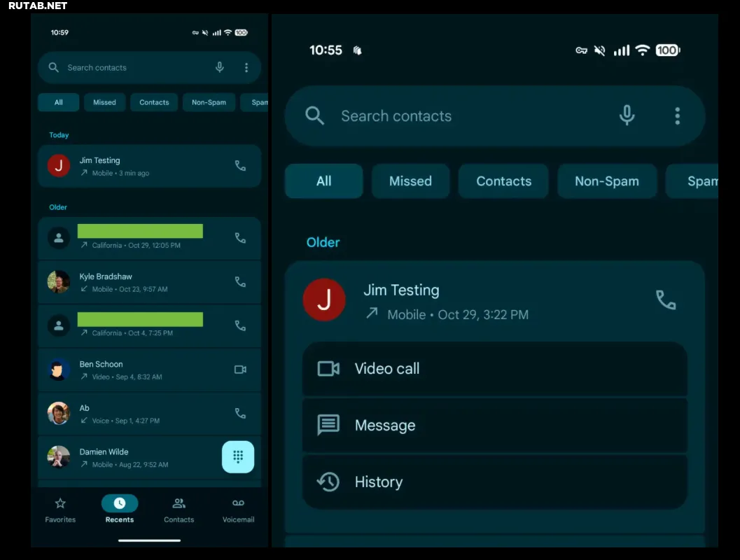Tap the red J avatar in the right phone
Viewport: 740px width, 560px height.
[323, 300]
